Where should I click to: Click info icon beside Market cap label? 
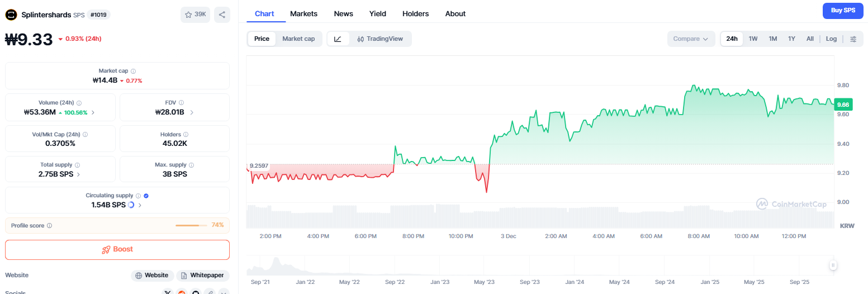(x=133, y=71)
